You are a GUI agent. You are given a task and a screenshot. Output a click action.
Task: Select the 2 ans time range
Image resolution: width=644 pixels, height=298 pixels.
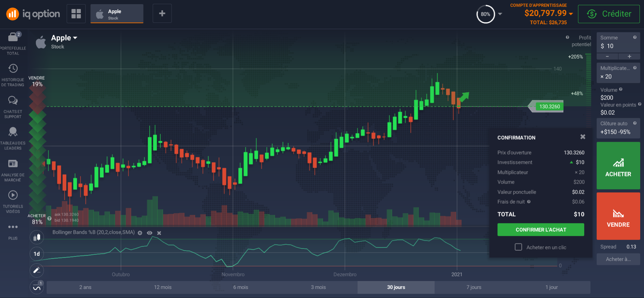[x=85, y=287]
